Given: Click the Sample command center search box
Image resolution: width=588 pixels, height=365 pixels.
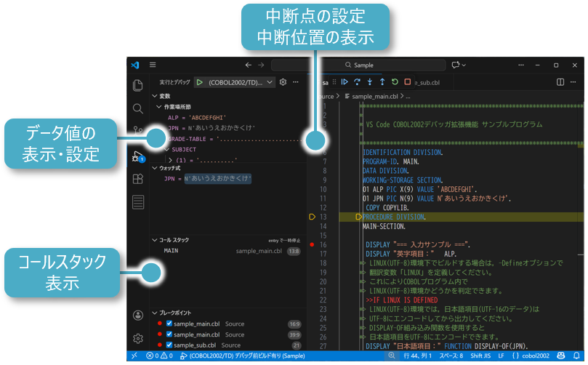Looking at the screenshot, I should (358, 65).
